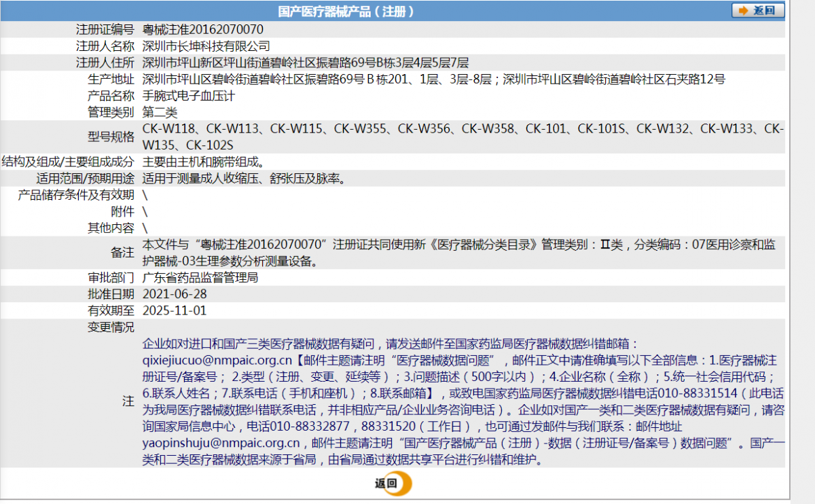The width and height of the screenshot is (815, 504).
Task: Click the qixiejiucuo@nmpaic.org.cn email address
Action: [x=217, y=360]
